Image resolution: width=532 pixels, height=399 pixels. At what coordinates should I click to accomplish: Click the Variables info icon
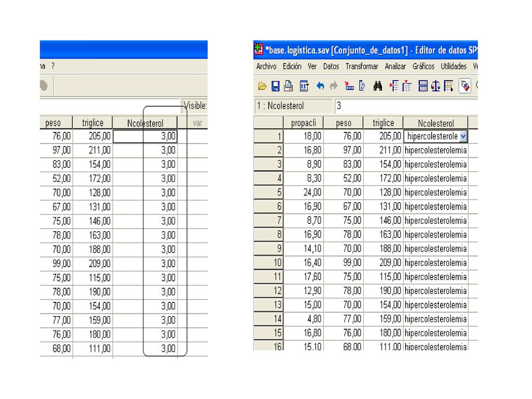pyautogui.click(x=362, y=86)
